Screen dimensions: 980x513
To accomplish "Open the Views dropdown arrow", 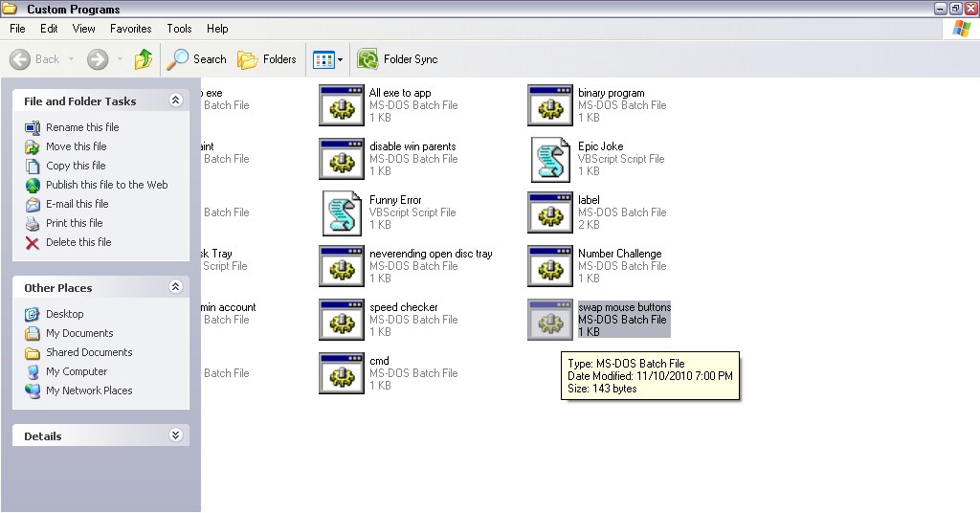I will coord(340,60).
